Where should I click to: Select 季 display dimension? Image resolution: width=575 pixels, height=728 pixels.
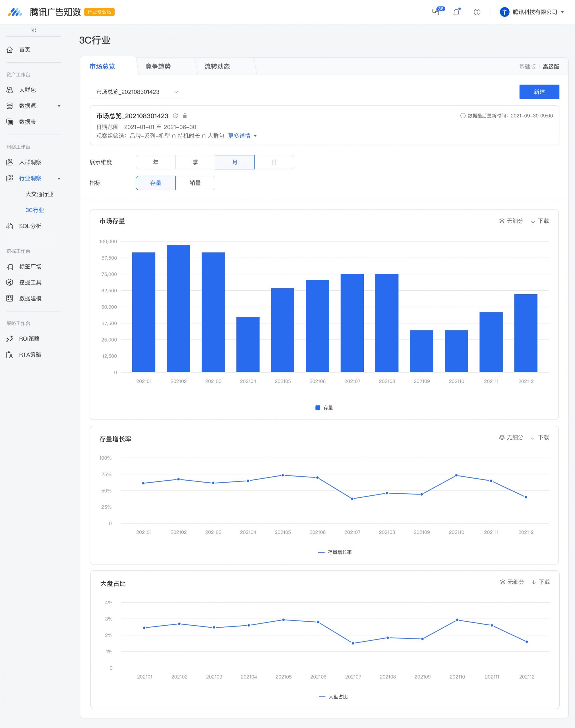(195, 162)
